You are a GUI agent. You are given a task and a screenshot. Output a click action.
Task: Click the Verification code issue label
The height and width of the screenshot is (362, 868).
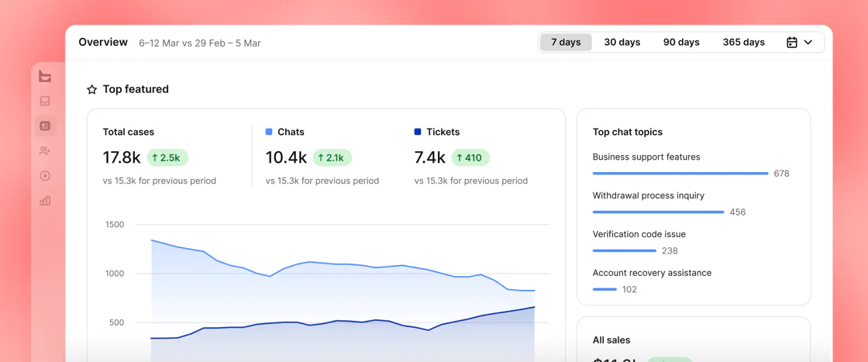pyautogui.click(x=639, y=235)
